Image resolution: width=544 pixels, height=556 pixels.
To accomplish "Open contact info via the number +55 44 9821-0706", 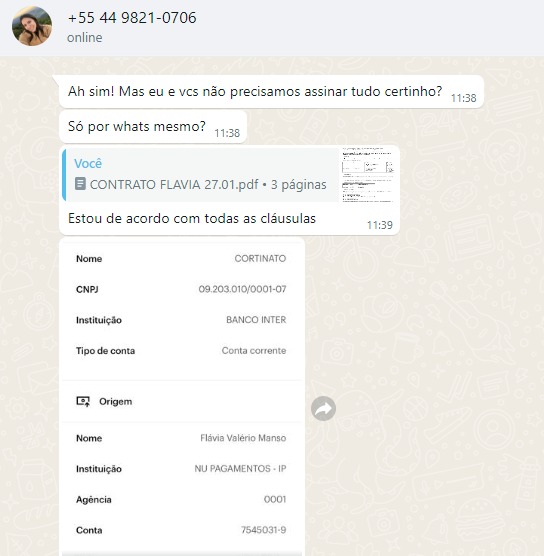I will 132,18.
